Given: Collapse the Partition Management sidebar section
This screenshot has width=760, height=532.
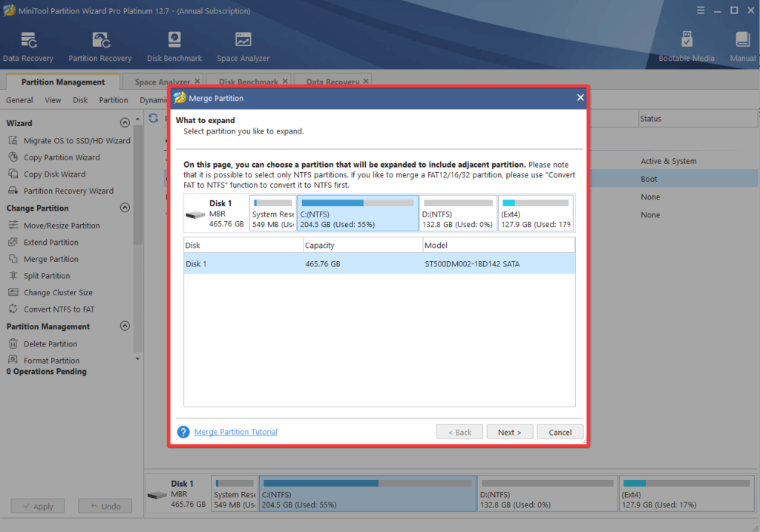Looking at the screenshot, I should click(125, 326).
